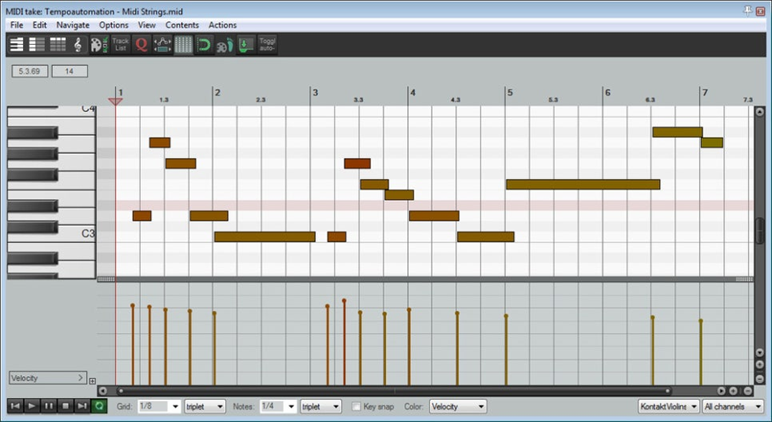
Task: Switch to event list view mode
Action: [x=58, y=45]
